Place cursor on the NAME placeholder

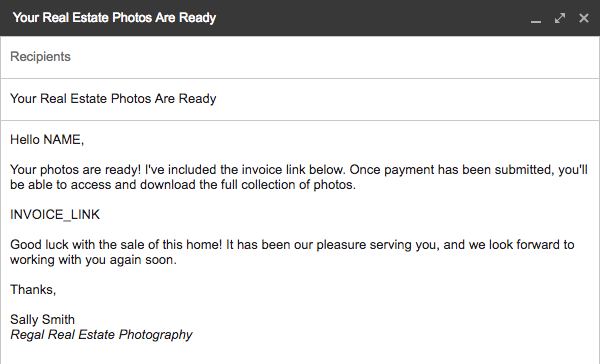coord(64,140)
